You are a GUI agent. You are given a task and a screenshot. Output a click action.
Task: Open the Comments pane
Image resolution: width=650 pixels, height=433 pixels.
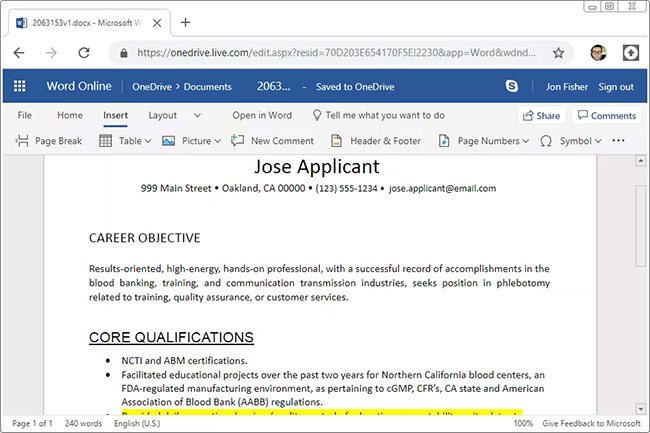(606, 116)
